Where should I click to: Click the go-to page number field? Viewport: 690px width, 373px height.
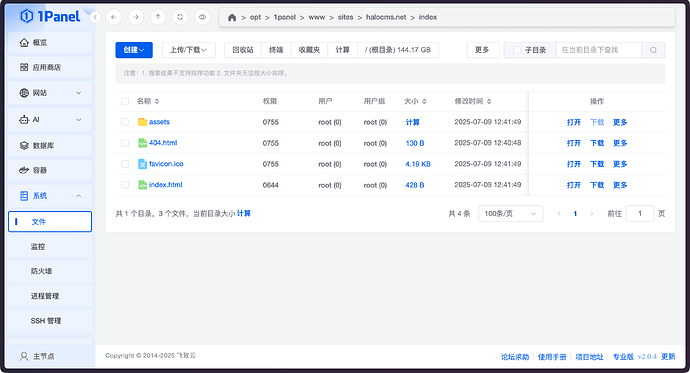pyautogui.click(x=640, y=214)
